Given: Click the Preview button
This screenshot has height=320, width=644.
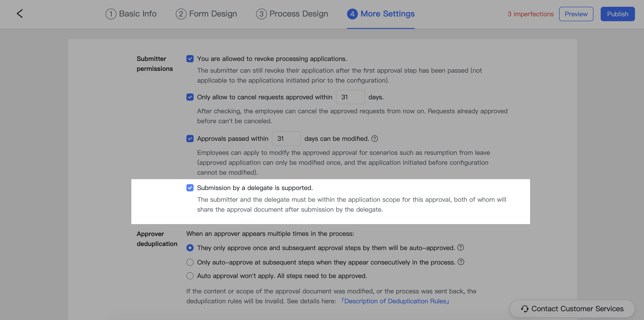Looking at the screenshot, I should (576, 14).
